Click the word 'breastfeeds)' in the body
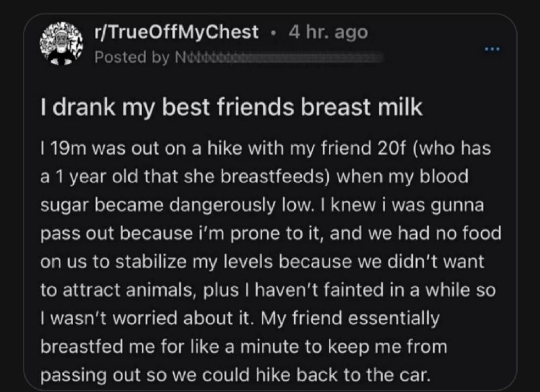Image resolution: width=540 pixels, height=392 pixels. tap(275, 177)
